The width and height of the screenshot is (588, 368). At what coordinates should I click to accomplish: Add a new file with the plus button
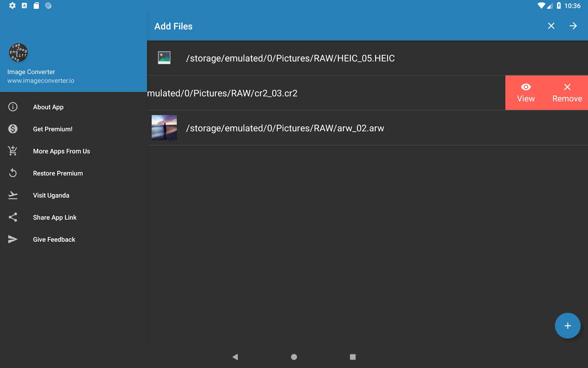tap(567, 326)
